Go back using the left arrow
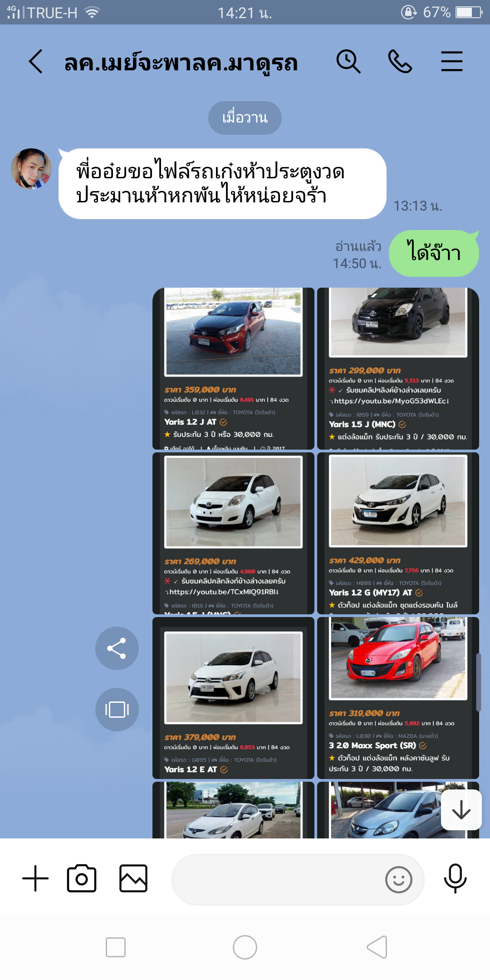 pyautogui.click(x=35, y=61)
